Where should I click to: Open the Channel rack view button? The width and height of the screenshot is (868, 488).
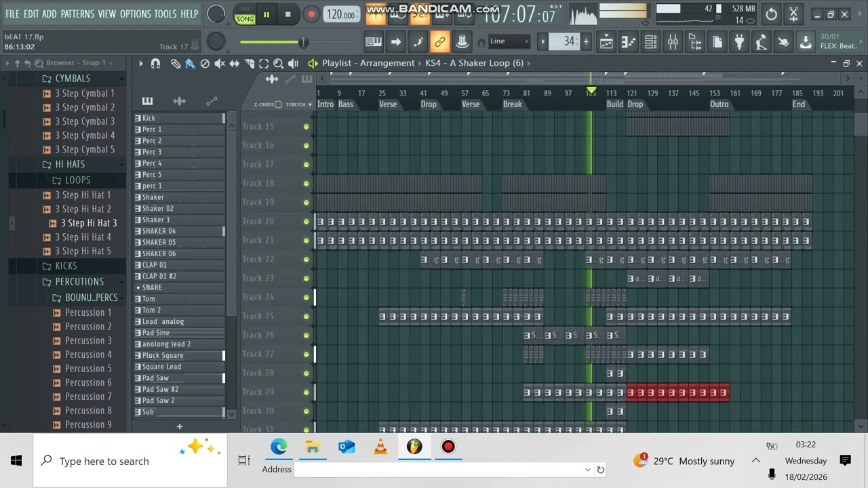[650, 42]
